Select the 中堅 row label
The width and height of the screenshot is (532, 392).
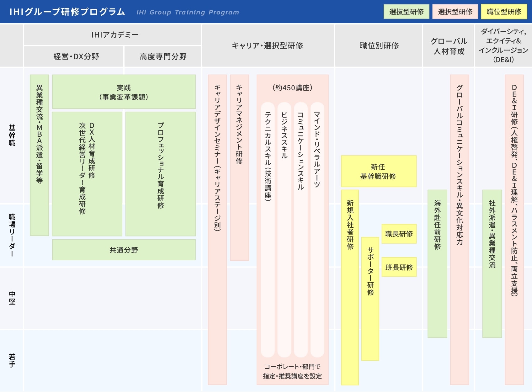click(12, 298)
